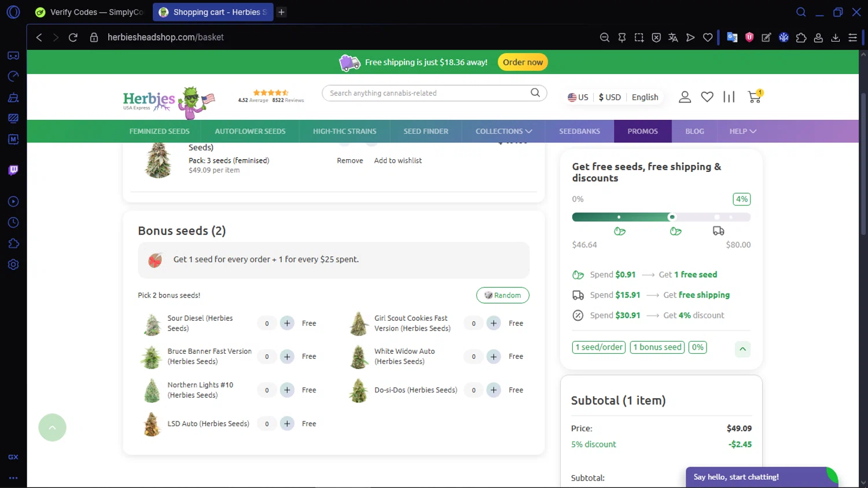Click the Order now button

point(523,62)
